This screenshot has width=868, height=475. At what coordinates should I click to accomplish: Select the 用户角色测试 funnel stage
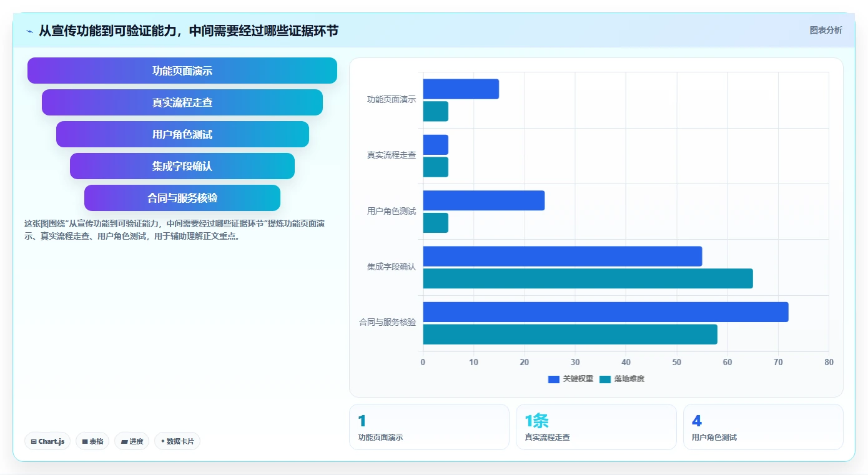click(x=182, y=134)
